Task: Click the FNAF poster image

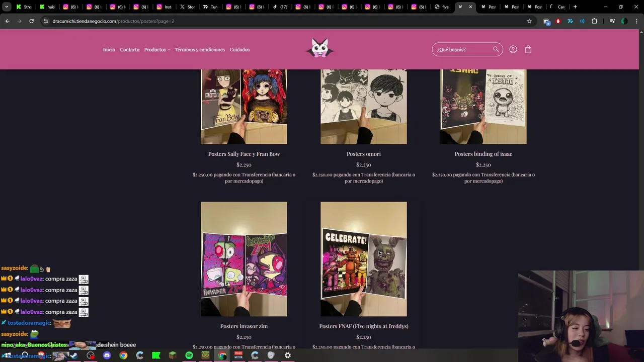Action: tap(364, 259)
